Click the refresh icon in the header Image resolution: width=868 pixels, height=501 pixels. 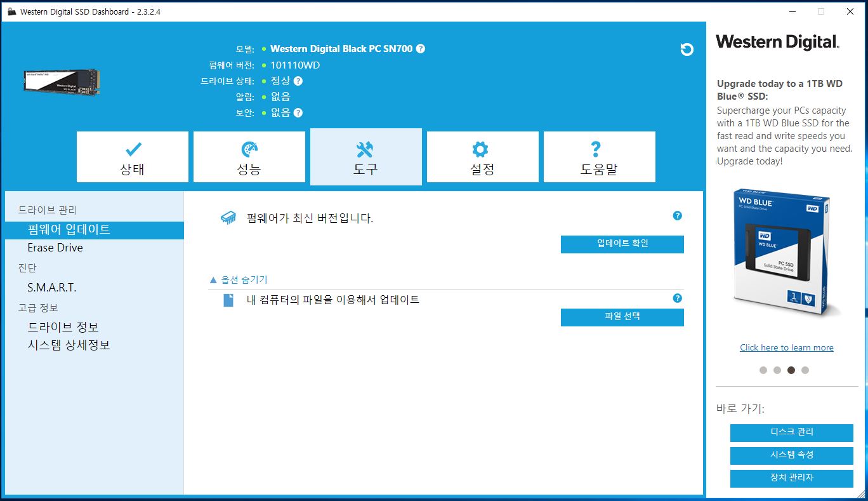[x=687, y=50]
